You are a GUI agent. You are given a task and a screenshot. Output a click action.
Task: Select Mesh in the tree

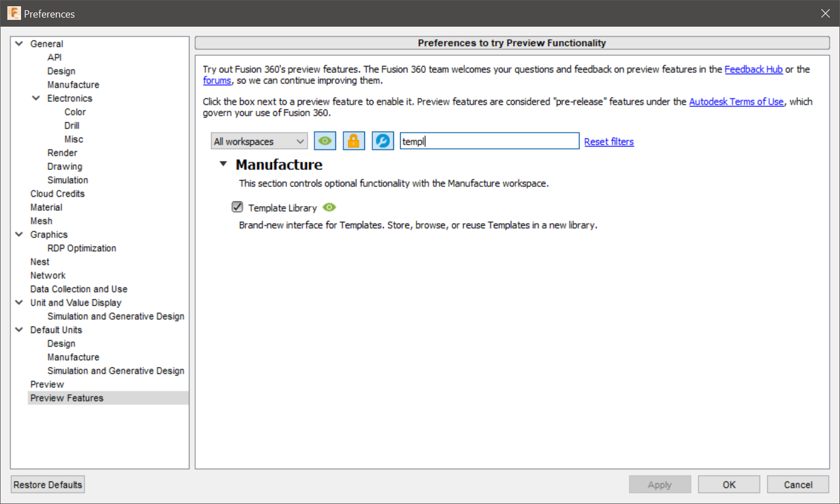(41, 221)
